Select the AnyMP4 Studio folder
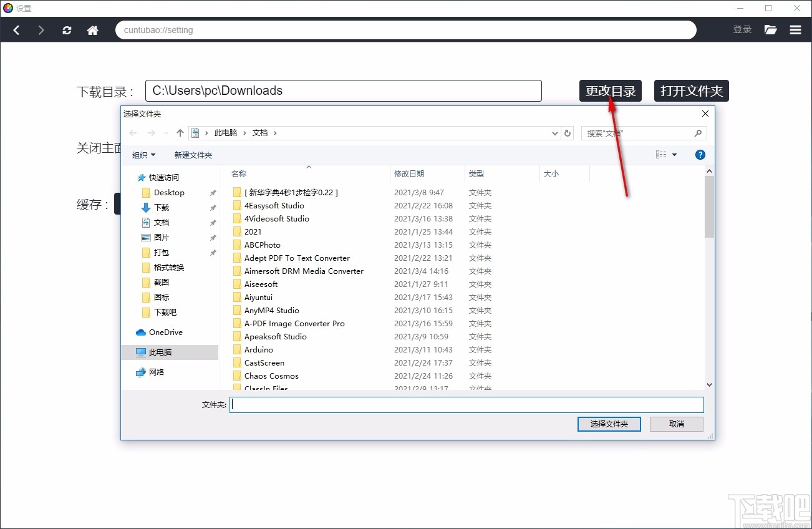812x529 pixels. click(x=272, y=311)
